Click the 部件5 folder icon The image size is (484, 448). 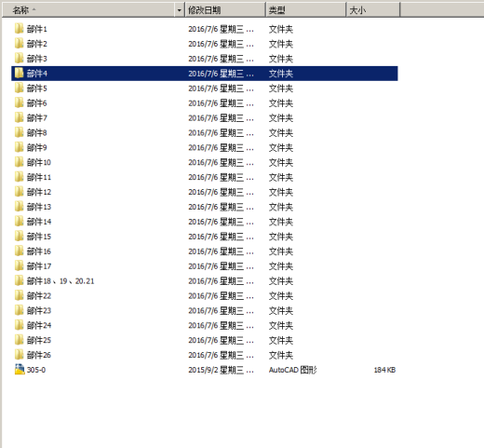[x=19, y=88]
